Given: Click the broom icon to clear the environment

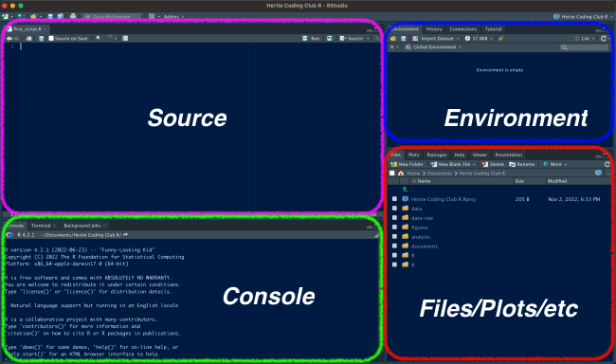Looking at the screenshot, I should click(x=501, y=39).
